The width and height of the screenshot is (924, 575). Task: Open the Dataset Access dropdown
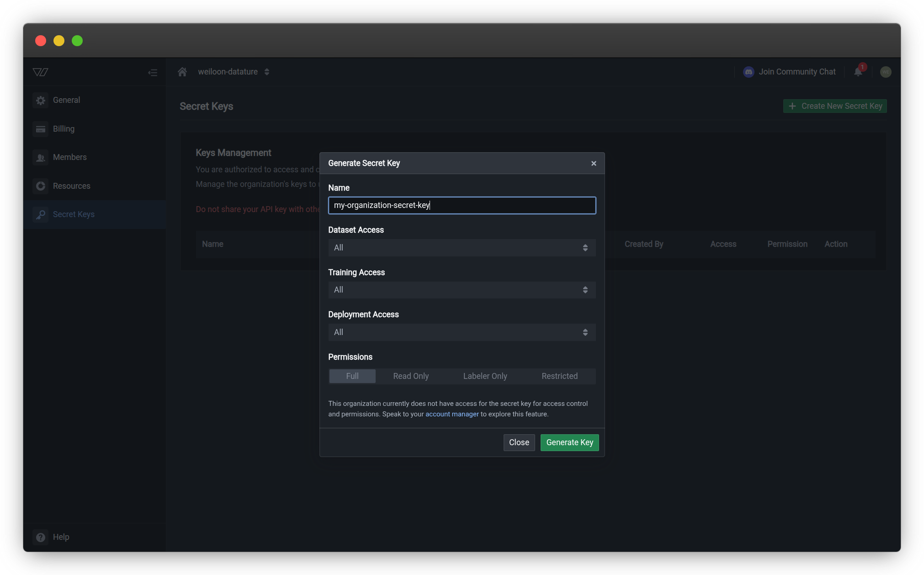click(x=462, y=247)
